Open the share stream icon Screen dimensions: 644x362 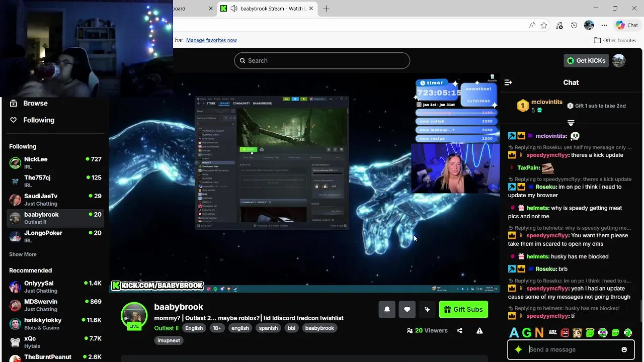click(x=459, y=331)
